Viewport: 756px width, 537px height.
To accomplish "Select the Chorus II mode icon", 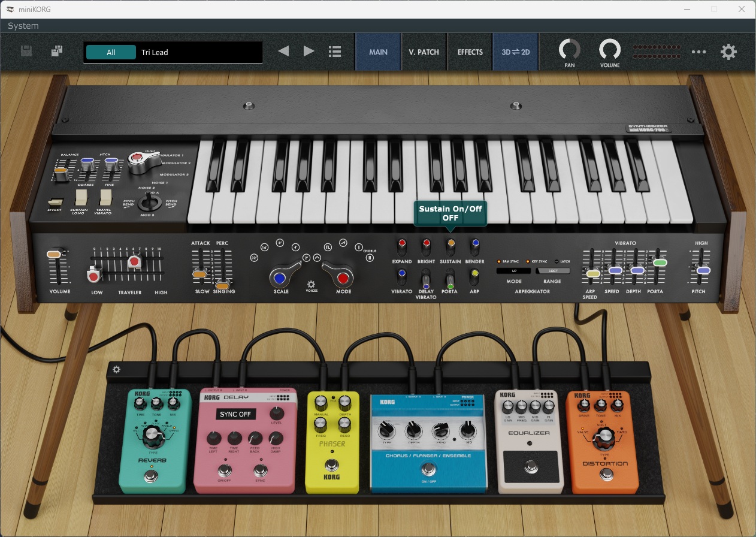I will click(x=370, y=258).
